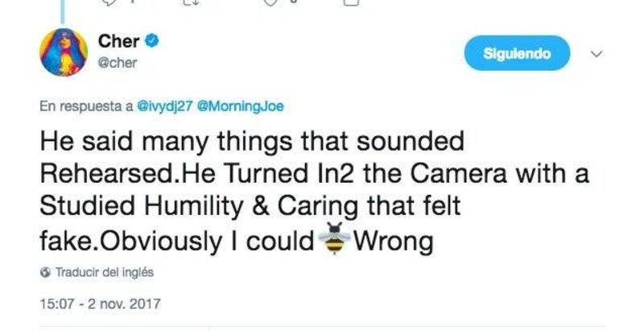Expand the tweet options chevron
The height and width of the screenshot is (331, 644).
click(597, 55)
